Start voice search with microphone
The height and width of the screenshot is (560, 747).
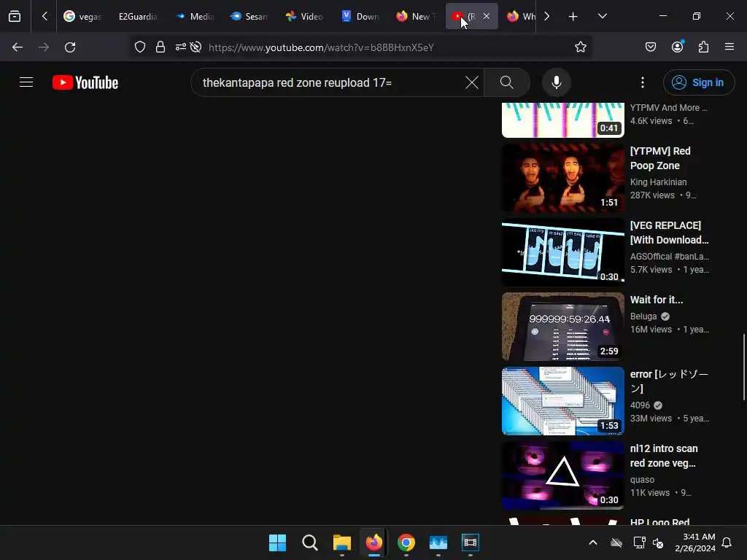click(557, 83)
